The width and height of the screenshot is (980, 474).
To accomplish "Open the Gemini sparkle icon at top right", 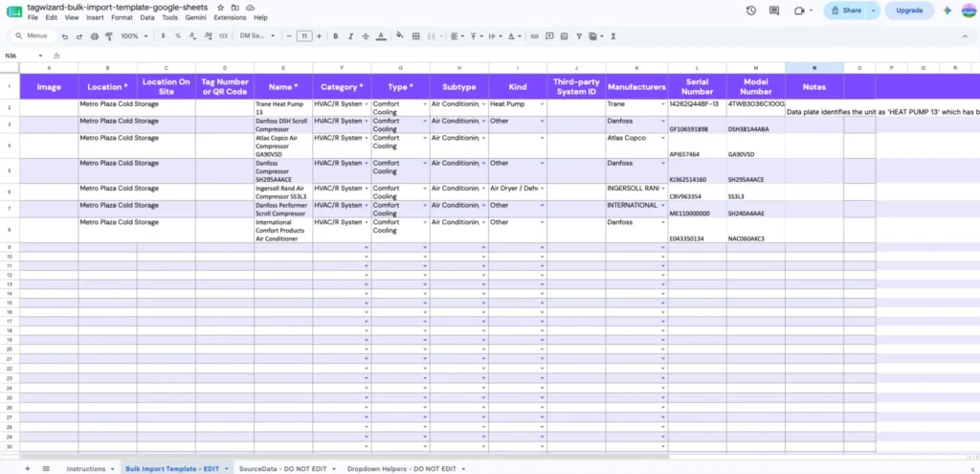I will [947, 10].
